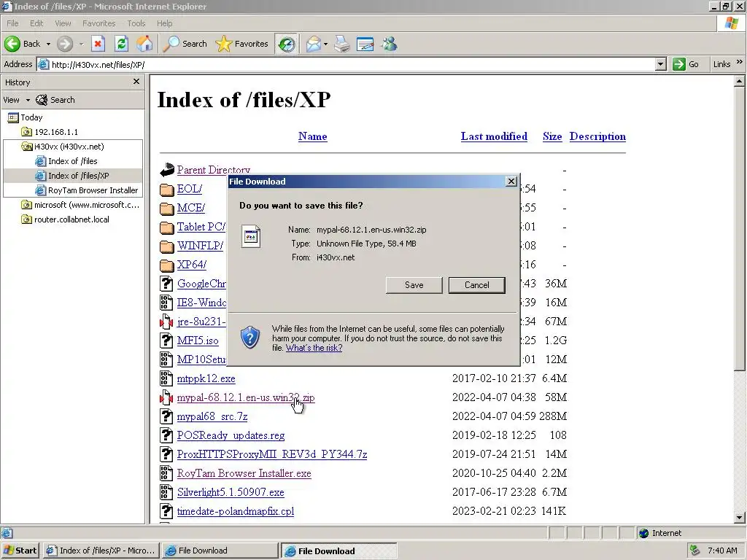Sort listing by Last modified column
The height and width of the screenshot is (560, 747).
pos(494,136)
